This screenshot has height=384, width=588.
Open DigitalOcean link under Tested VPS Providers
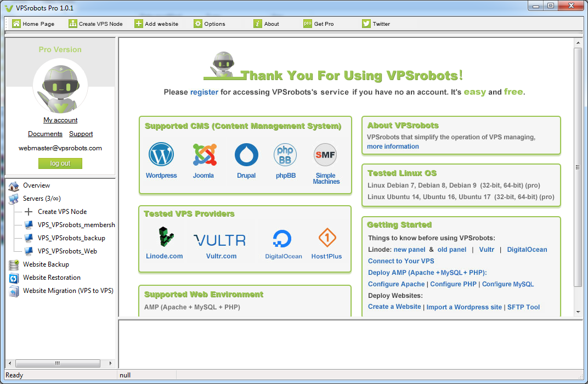pyautogui.click(x=284, y=256)
